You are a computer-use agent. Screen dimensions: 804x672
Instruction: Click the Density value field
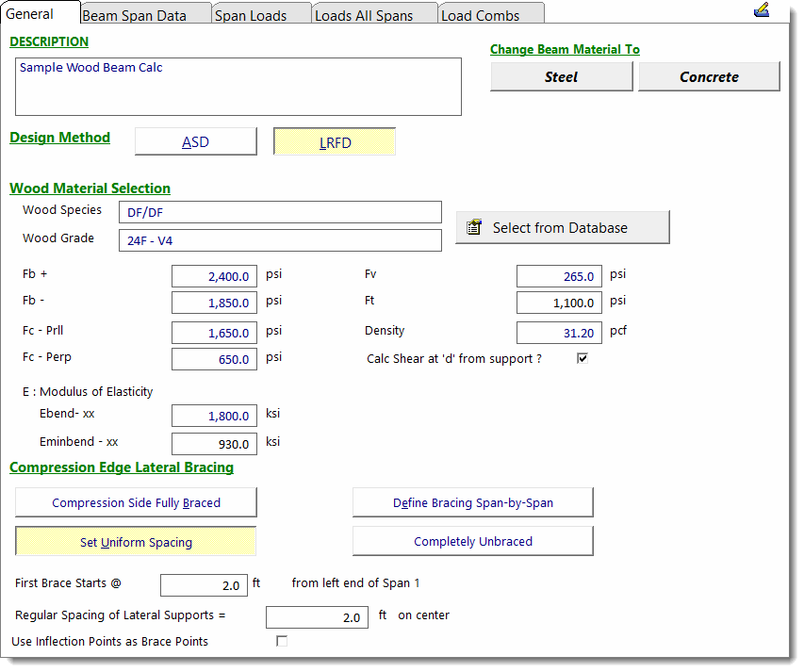(x=559, y=333)
